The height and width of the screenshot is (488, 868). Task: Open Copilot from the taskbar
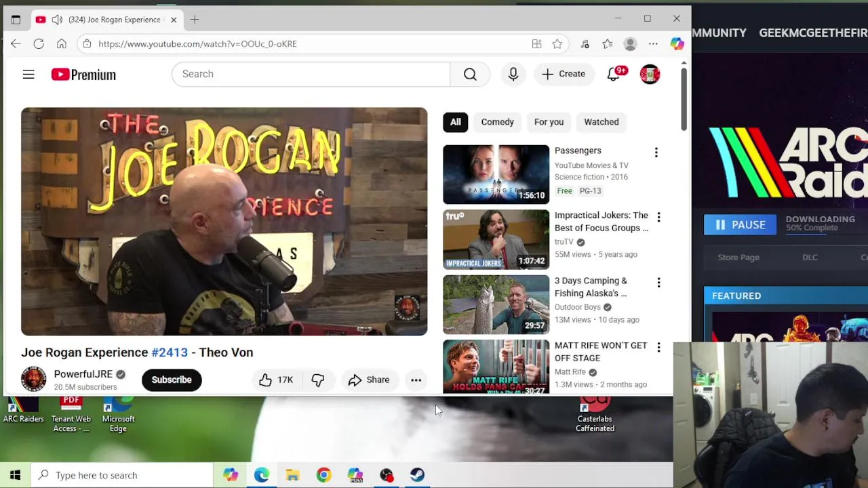pyautogui.click(x=231, y=475)
